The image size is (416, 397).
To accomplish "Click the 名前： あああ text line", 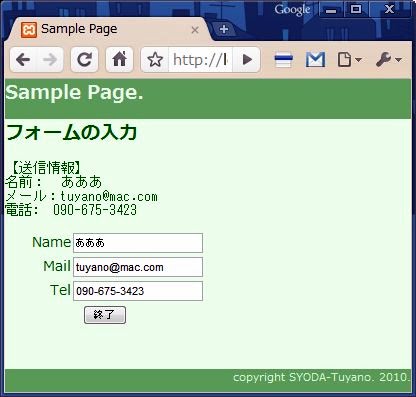I will [x=53, y=182].
